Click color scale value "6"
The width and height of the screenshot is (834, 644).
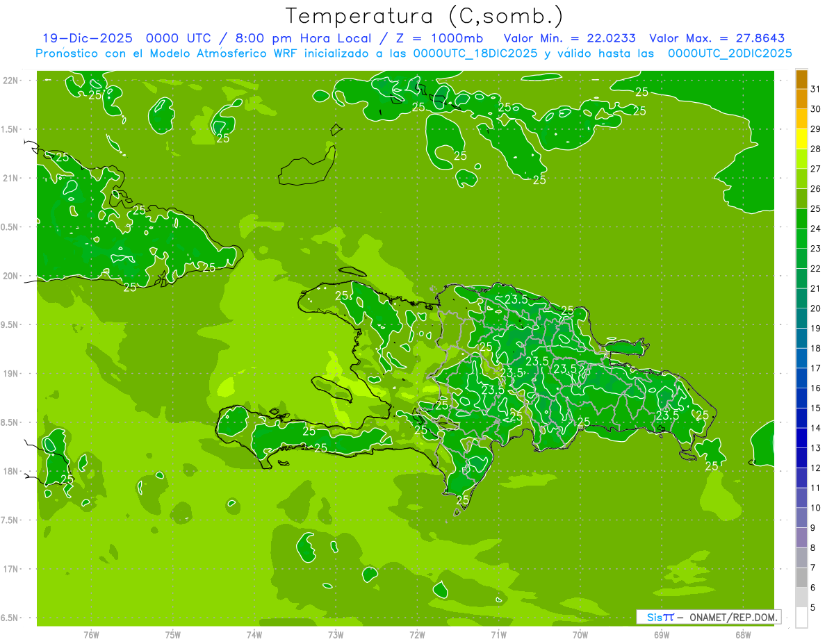[x=813, y=588]
